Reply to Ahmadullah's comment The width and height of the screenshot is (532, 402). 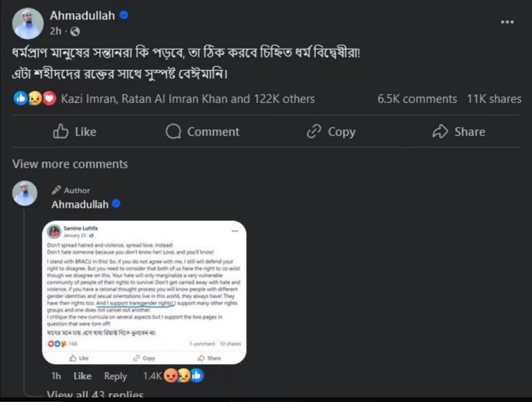click(x=115, y=376)
